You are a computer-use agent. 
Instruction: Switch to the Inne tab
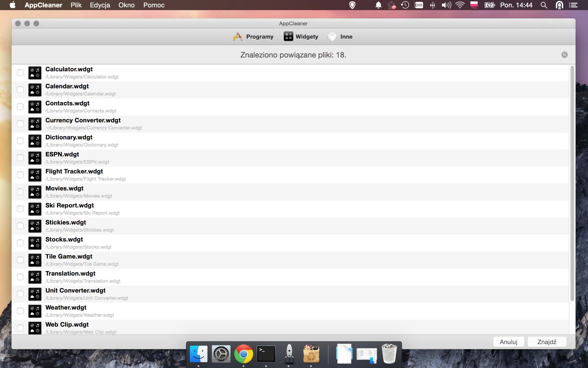tap(340, 37)
